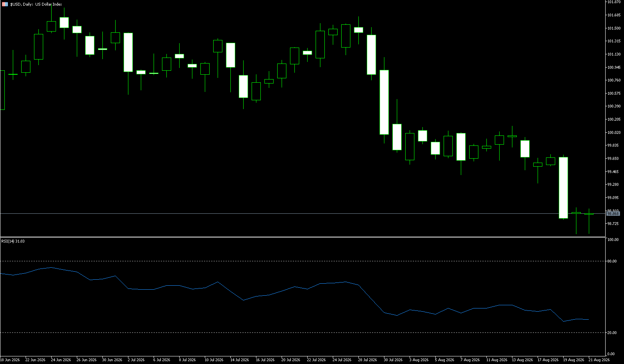Screen dimensions: 624x364
Task: Click the 98.725 price scale label
Action: [613, 224]
